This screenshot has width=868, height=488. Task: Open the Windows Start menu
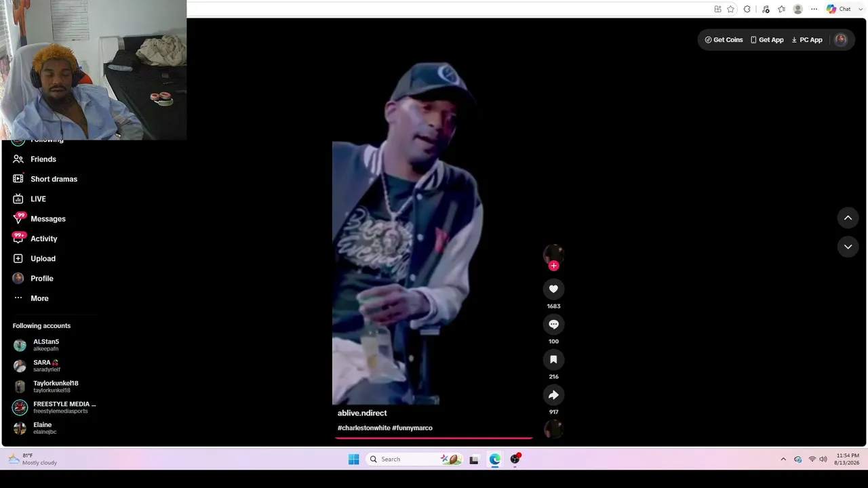point(353,460)
